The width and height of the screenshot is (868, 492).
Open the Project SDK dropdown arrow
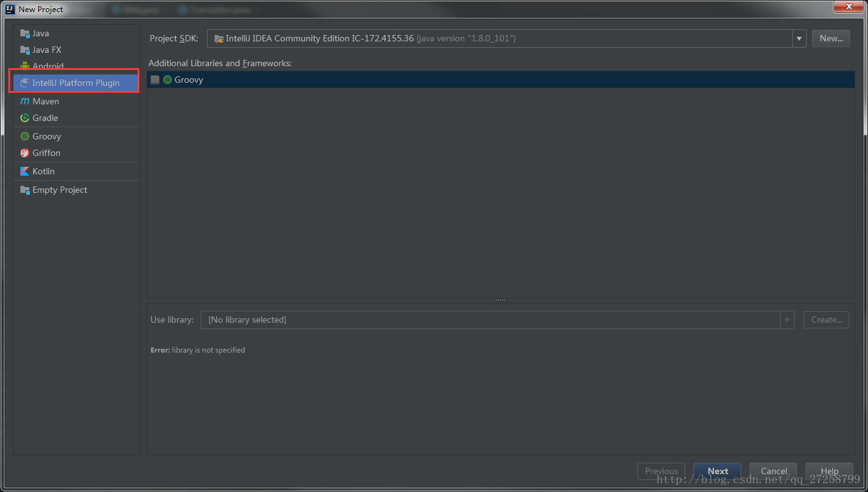[799, 39]
